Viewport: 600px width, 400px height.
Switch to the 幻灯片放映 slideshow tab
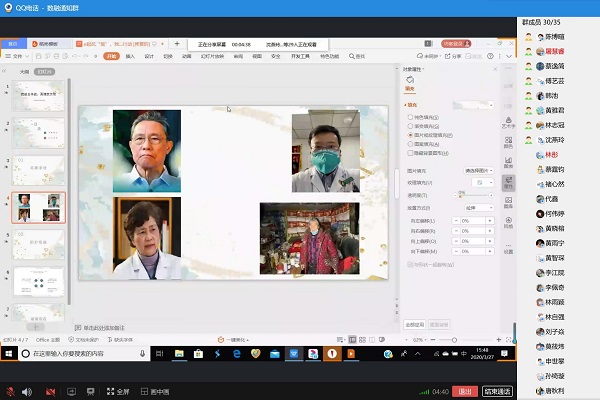pos(212,56)
